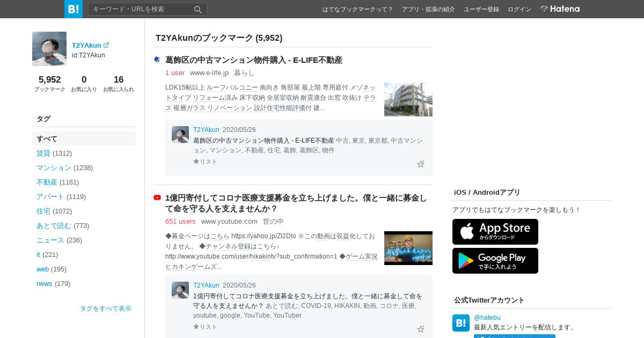
Task: Click ★リスト under the YouTube comment
Action: [x=205, y=327]
